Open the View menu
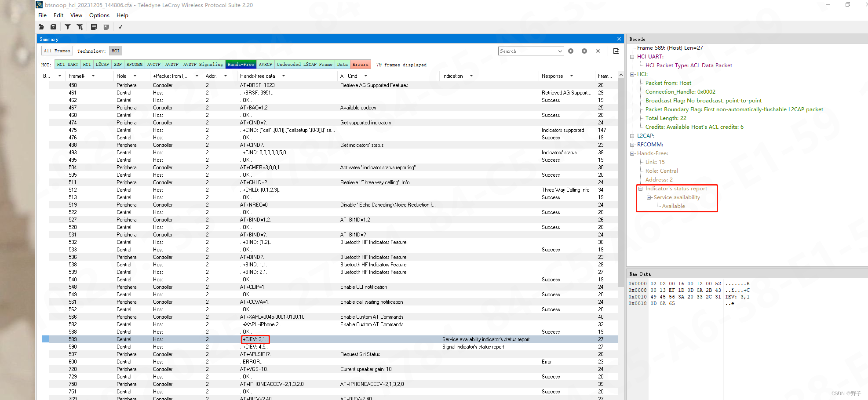This screenshot has width=868, height=400. [x=76, y=15]
